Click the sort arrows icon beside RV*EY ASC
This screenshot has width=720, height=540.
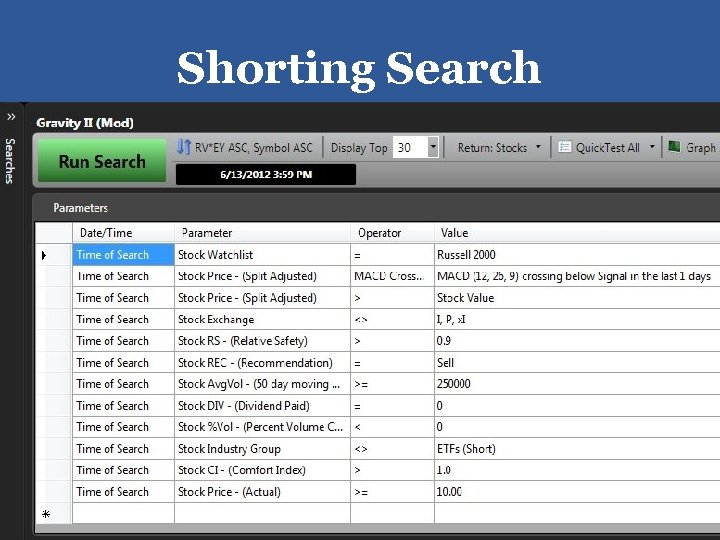point(184,147)
